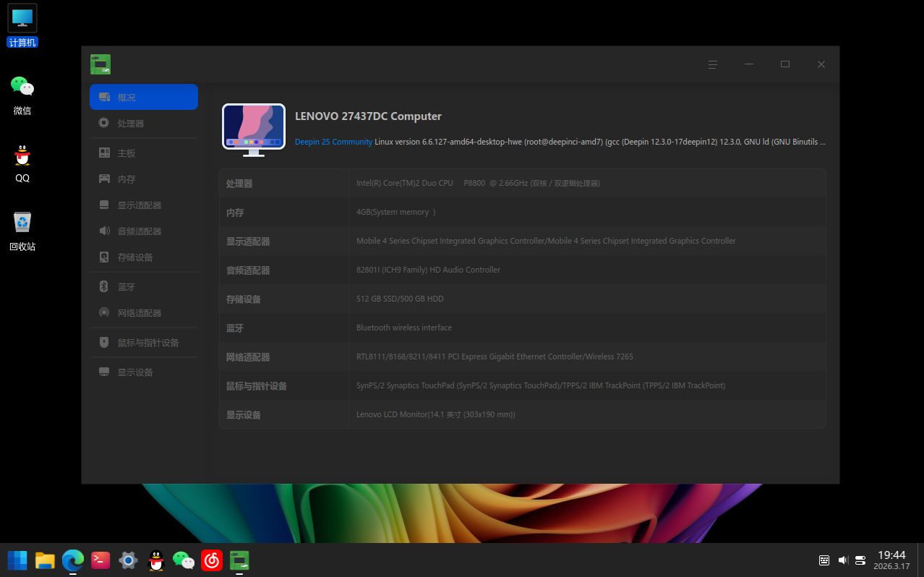
Task: Open the onscreen keyboard tray icon
Action: click(x=824, y=560)
